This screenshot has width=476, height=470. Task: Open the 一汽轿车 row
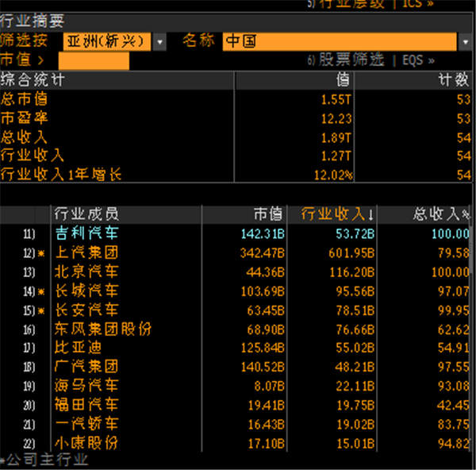tap(236, 425)
